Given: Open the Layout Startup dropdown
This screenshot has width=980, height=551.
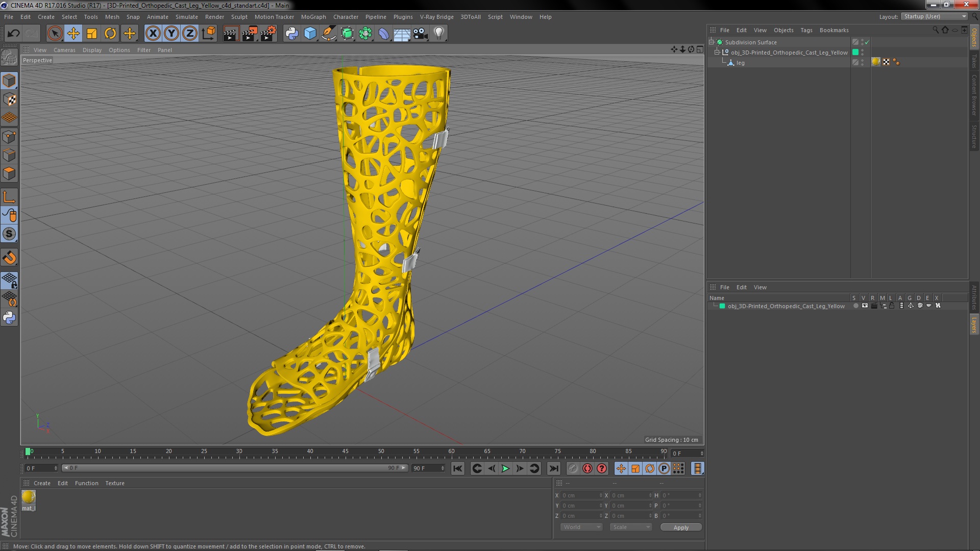Looking at the screenshot, I should [935, 16].
